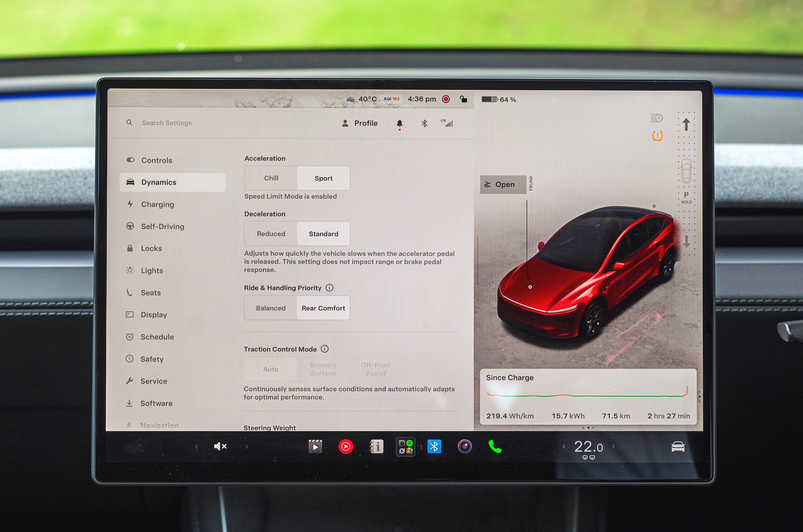
Task: Tap the tire pressure warning icon
Action: coord(657,136)
